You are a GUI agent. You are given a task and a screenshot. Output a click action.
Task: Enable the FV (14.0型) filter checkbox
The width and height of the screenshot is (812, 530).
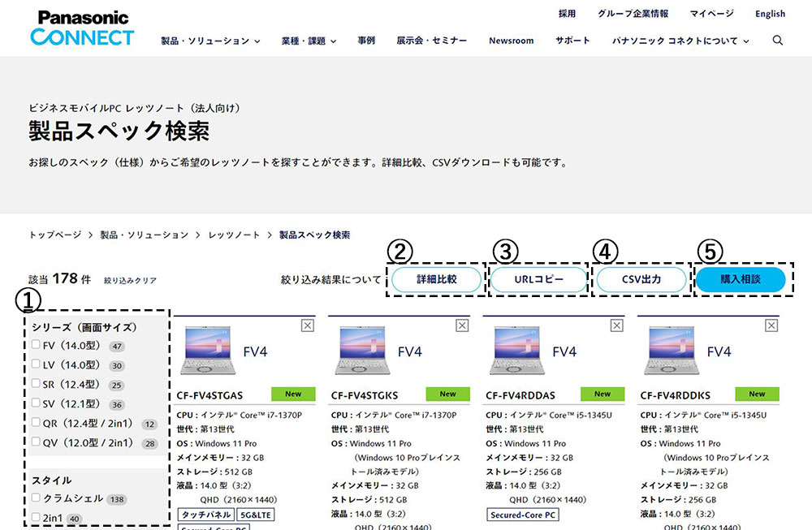coord(36,344)
